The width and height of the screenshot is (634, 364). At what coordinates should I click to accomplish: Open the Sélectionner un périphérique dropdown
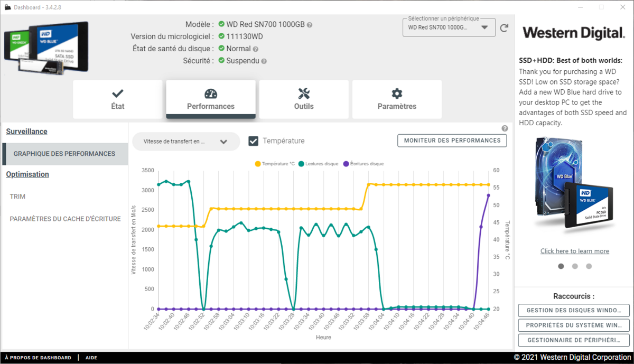pos(449,27)
